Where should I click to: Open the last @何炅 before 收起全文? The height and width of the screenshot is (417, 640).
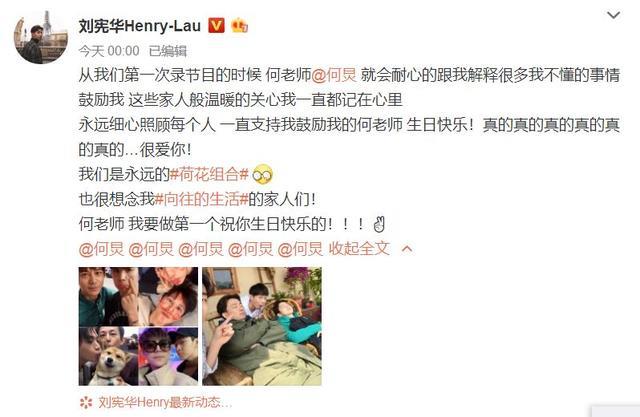click(300, 249)
